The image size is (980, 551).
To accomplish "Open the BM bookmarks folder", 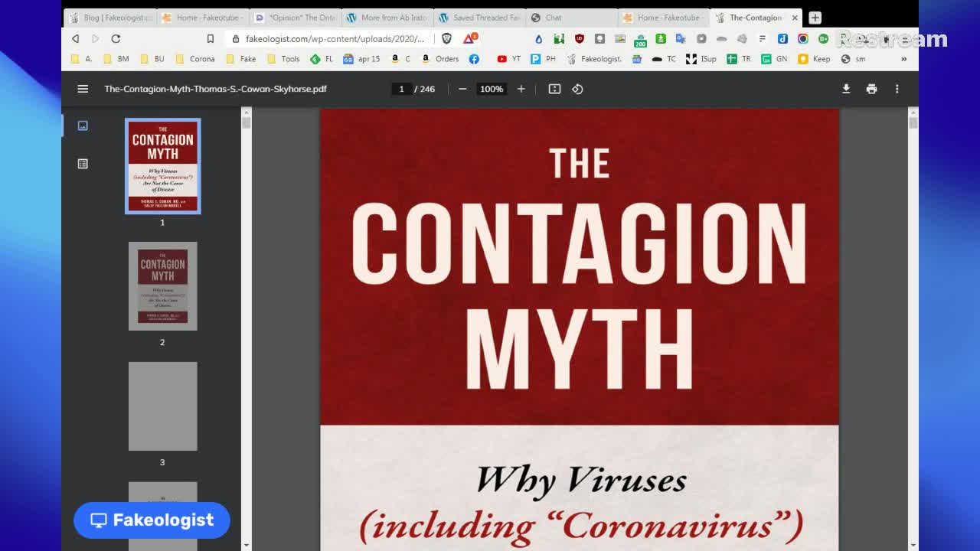I will coord(116,59).
